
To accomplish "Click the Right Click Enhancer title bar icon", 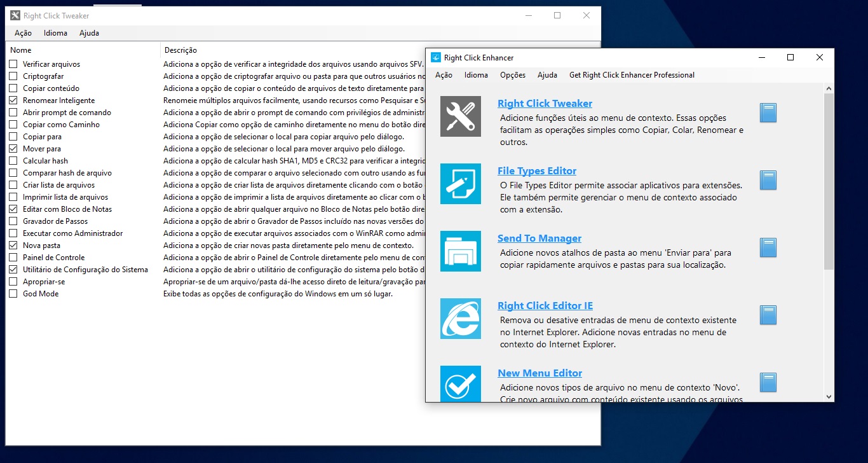I will pyautogui.click(x=436, y=57).
